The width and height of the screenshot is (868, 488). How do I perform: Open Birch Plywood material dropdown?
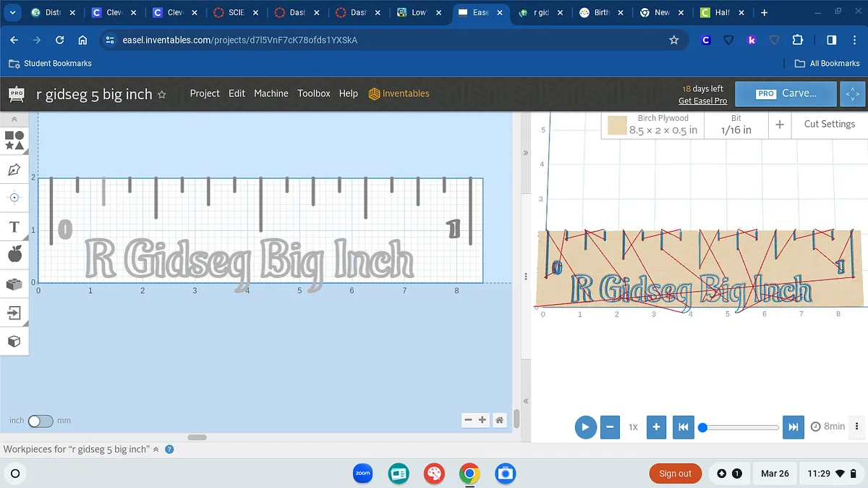point(653,125)
